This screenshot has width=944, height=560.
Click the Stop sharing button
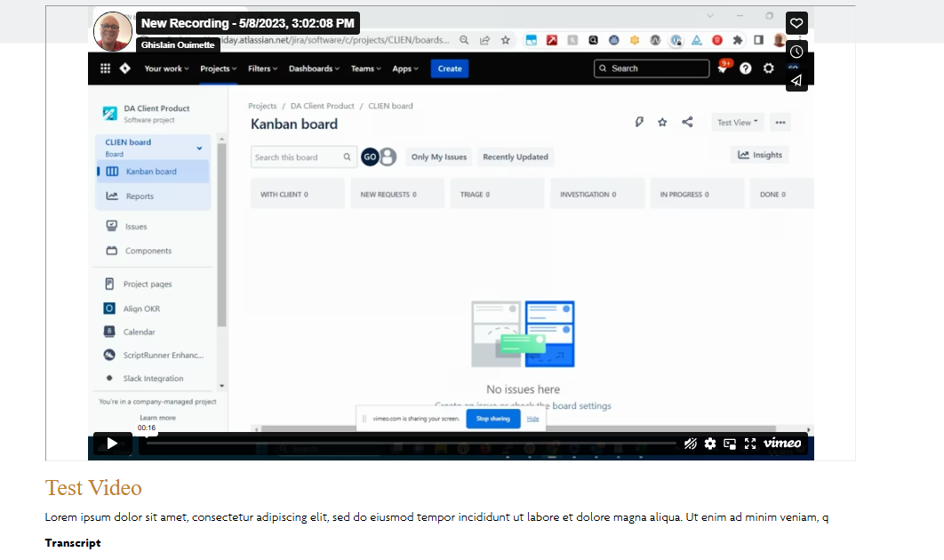click(493, 419)
